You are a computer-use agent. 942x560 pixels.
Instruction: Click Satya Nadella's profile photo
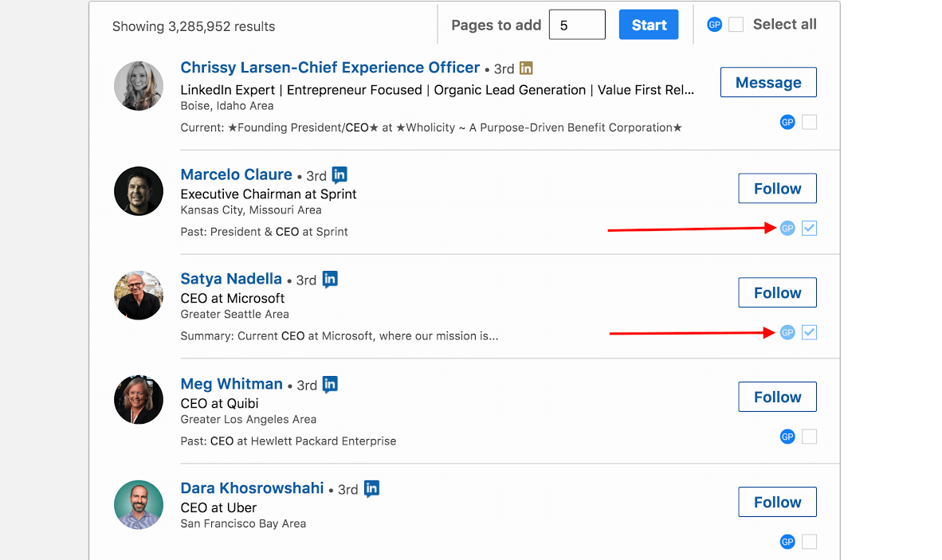click(139, 296)
